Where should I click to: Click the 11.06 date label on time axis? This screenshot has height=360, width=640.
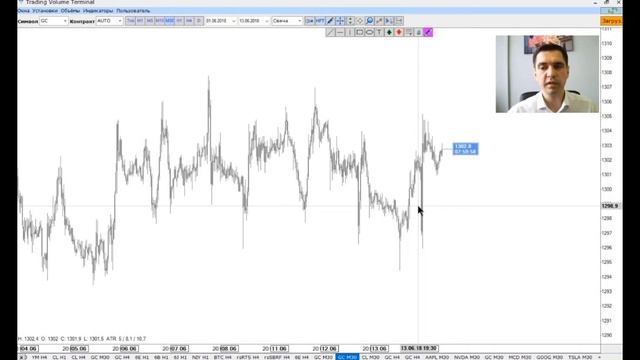tap(279, 349)
